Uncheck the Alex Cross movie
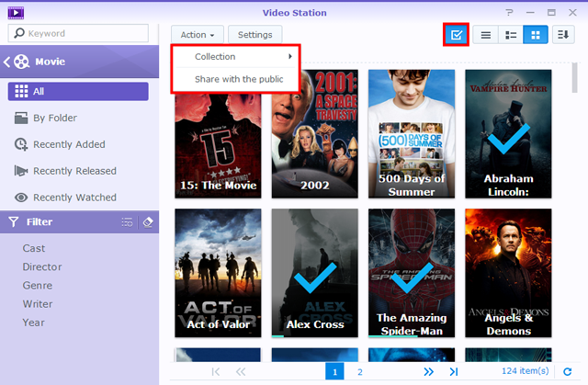The width and height of the screenshot is (588, 385). click(314, 273)
